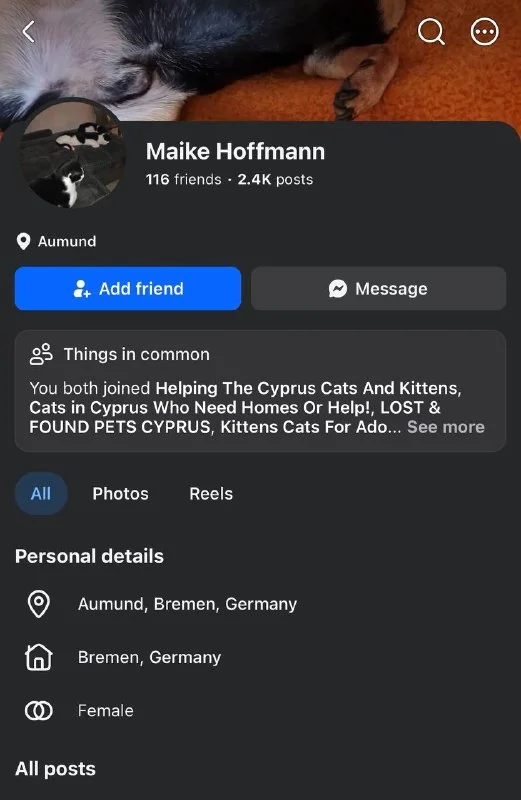The width and height of the screenshot is (521, 800).
Task: Expand the See more link in Things in common
Action: [445, 427]
